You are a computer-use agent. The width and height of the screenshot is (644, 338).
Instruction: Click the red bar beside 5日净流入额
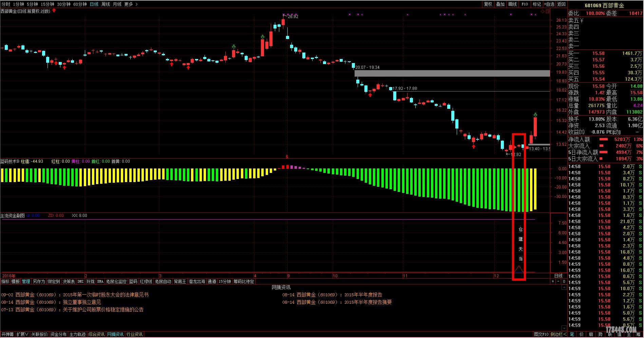(604, 152)
